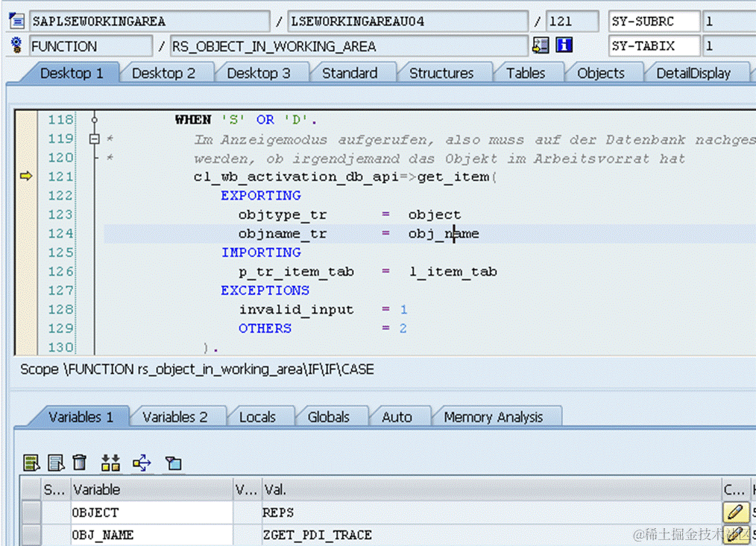Open the Tables tab
756x546 pixels.
coord(526,73)
